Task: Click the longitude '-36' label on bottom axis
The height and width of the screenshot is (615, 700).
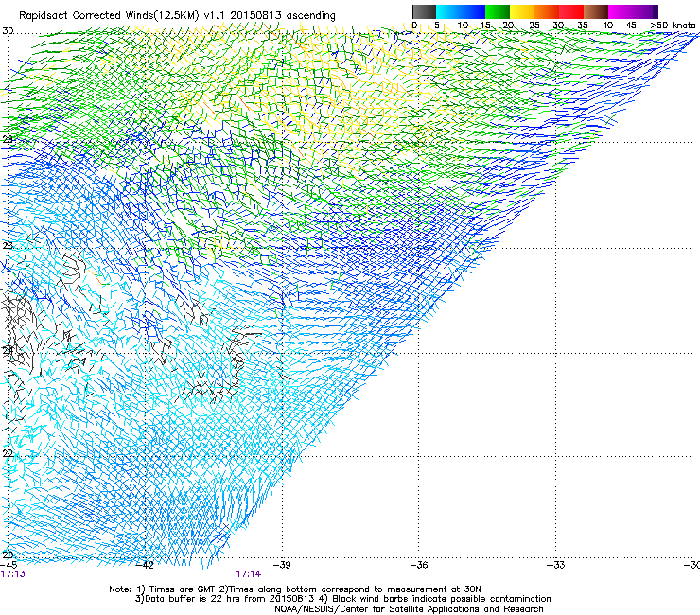Action: click(418, 565)
